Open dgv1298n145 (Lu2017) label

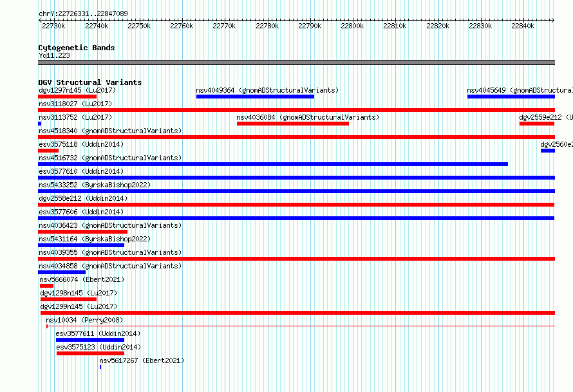click(x=79, y=293)
